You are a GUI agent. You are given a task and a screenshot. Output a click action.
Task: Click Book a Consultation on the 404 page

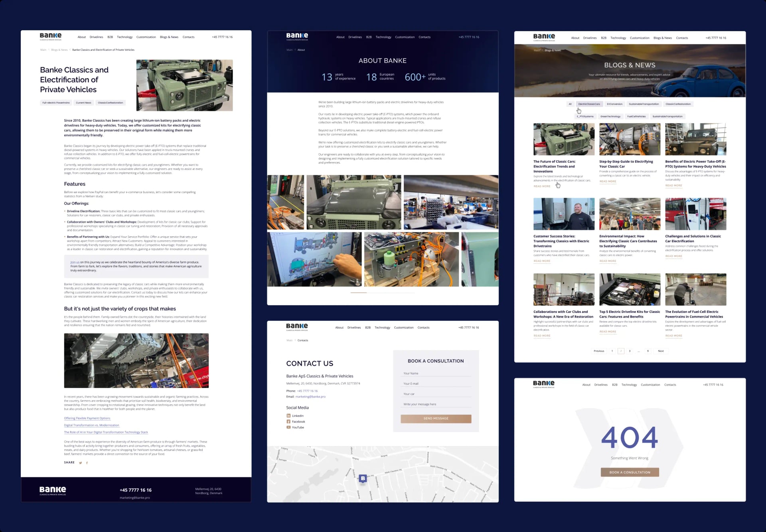630,473
